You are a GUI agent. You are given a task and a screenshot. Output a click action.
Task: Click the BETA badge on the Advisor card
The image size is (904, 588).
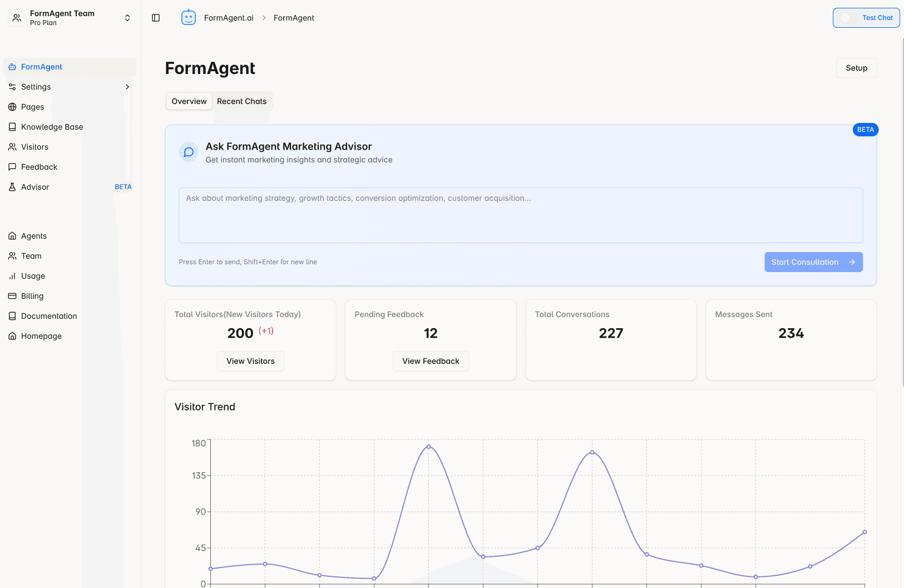[x=866, y=130]
